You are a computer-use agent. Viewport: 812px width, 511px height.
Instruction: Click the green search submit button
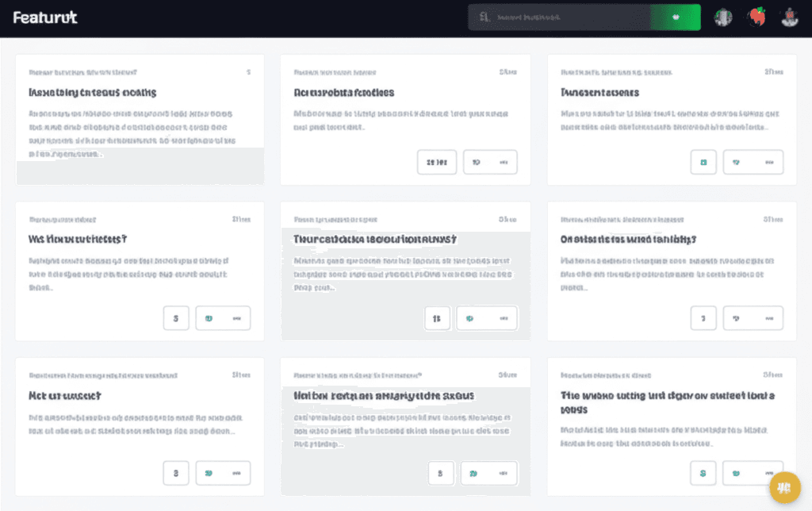(676, 17)
